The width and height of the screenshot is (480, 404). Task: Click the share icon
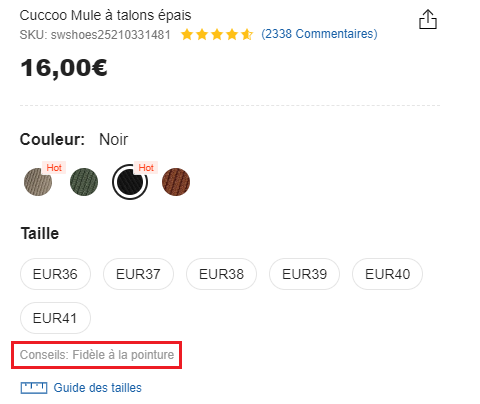coord(428,19)
